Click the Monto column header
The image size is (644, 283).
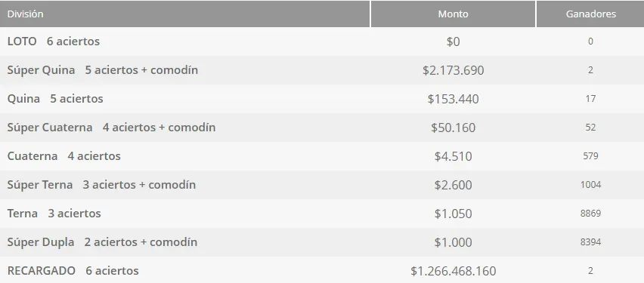coord(453,14)
